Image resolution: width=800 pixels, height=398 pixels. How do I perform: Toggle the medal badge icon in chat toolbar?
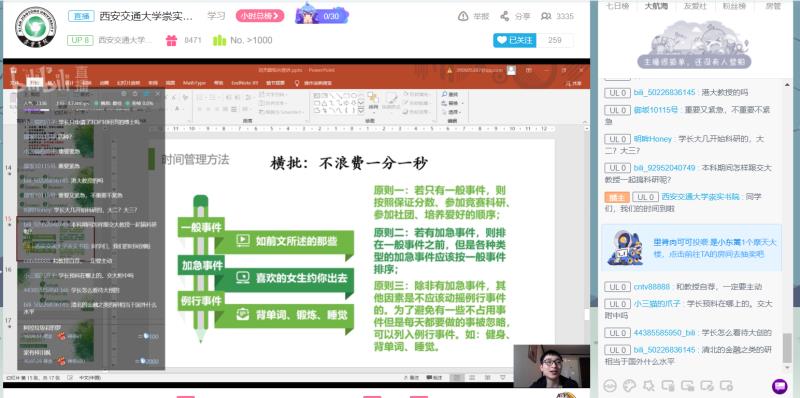[649, 386]
